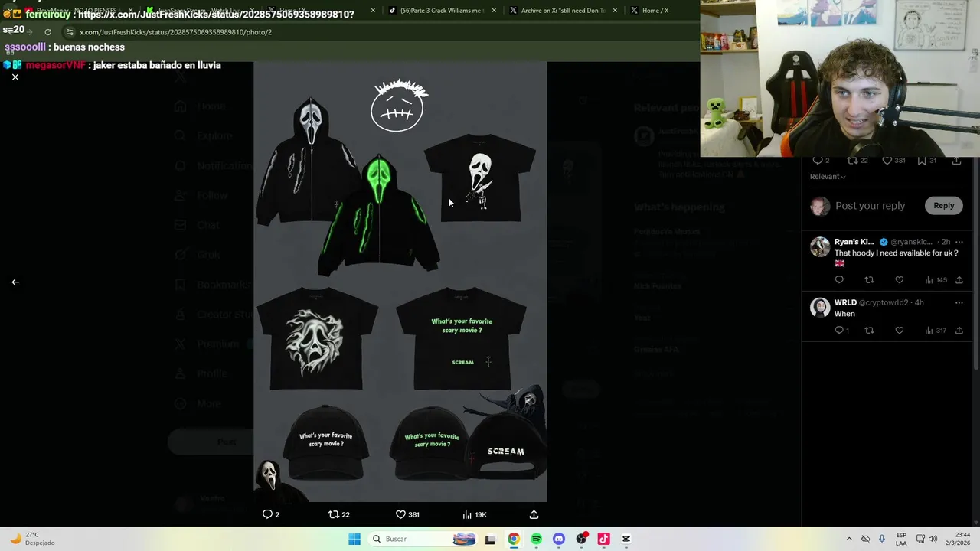The height and width of the screenshot is (551, 980).
Task: Open the merch collection photo
Action: point(400,282)
